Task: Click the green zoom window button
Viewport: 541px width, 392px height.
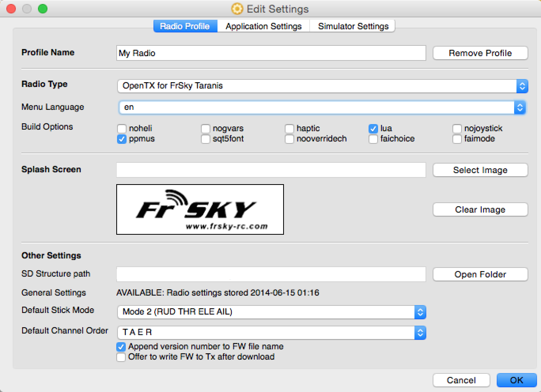Action: pos(43,9)
